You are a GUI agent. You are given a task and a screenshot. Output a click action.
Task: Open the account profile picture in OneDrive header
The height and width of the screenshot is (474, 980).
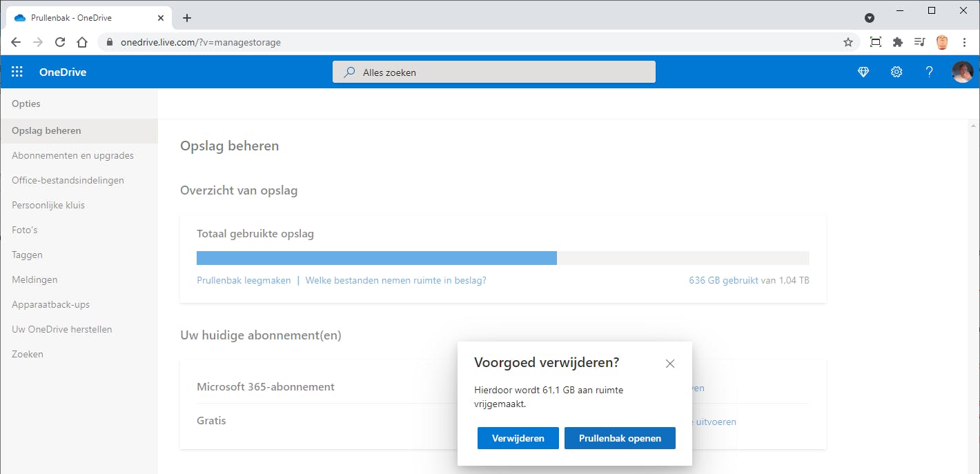962,72
